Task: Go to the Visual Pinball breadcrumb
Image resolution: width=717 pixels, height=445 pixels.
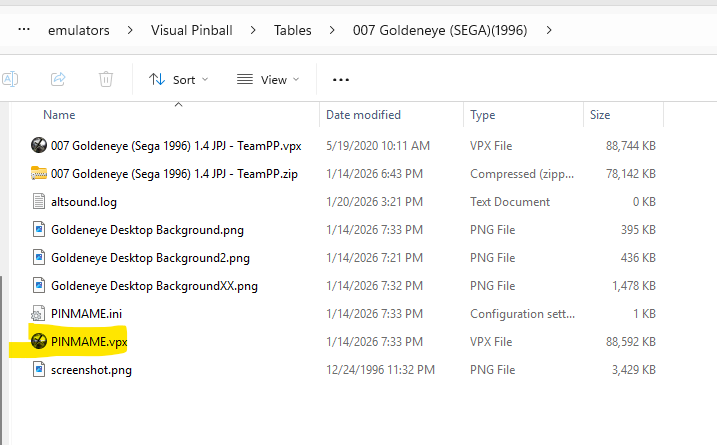Action: (x=192, y=30)
